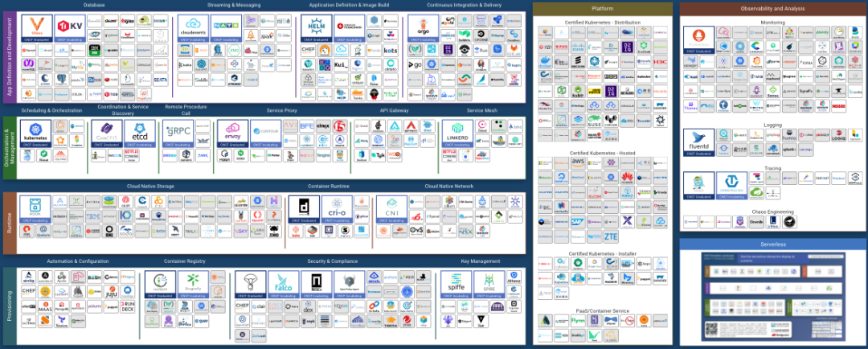Select the Kubernetes logo in Scheduling & Orchestration

35,133
